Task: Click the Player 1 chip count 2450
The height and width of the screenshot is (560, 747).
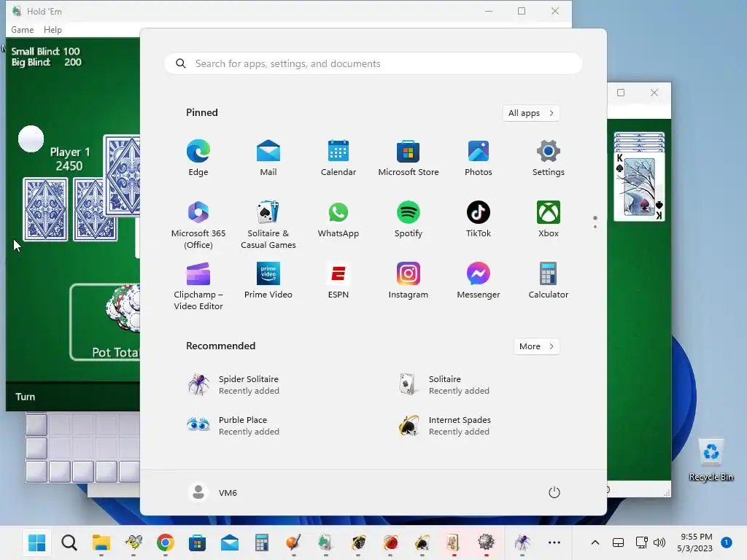Action: click(69, 166)
